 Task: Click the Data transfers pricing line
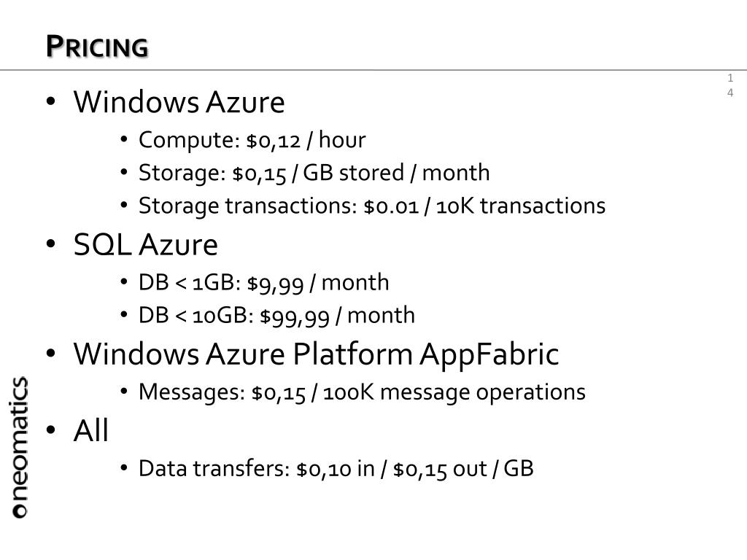[336, 469]
